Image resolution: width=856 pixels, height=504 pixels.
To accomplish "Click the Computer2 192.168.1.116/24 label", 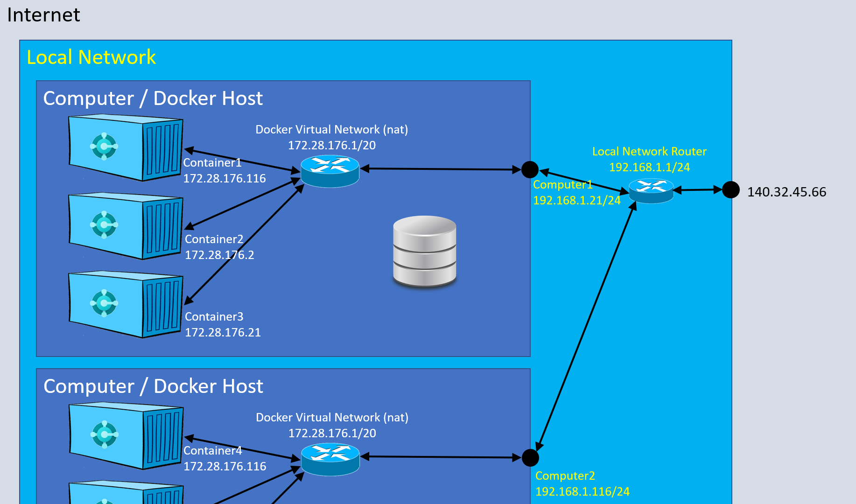I will pos(582,483).
